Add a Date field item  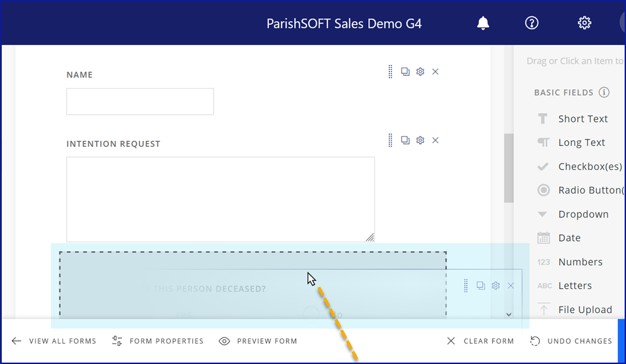[x=569, y=238]
